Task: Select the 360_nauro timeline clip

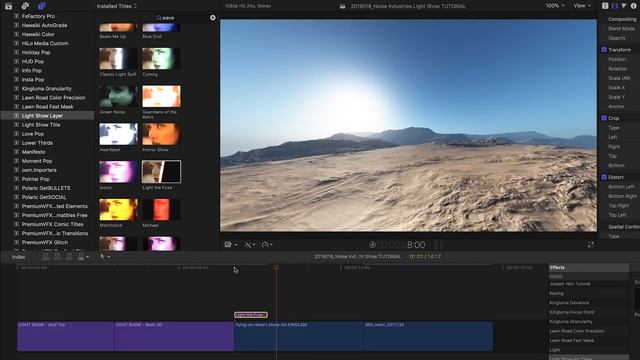Action: pos(428,336)
